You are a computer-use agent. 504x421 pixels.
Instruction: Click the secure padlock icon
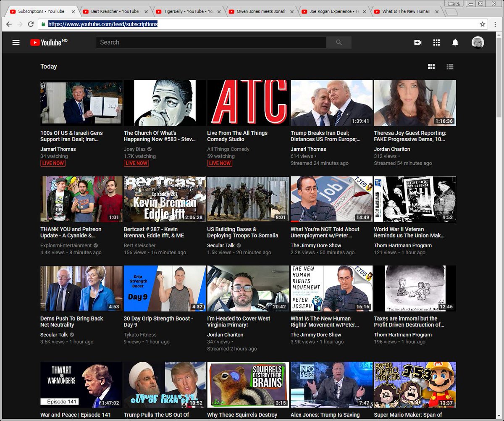pos(43,24)
